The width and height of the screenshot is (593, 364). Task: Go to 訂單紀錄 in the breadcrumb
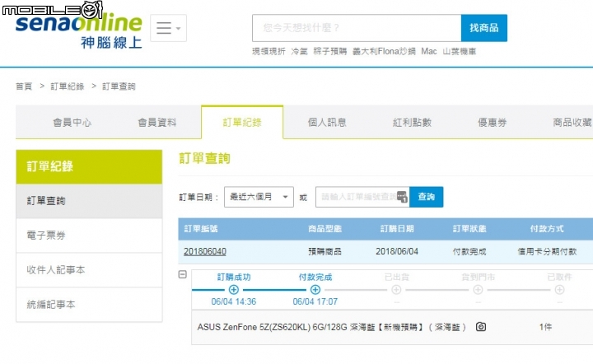[x=68, y=86]
